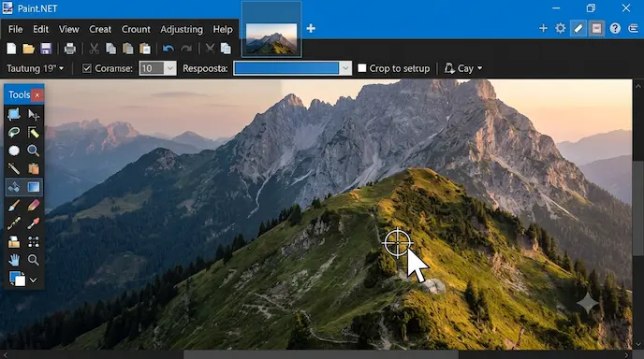Select the Eraser tool

[x=34, y=205]
